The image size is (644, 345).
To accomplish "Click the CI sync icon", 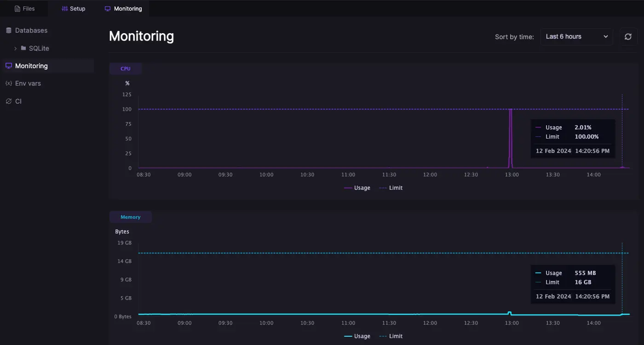I will (x=8, y=101).
